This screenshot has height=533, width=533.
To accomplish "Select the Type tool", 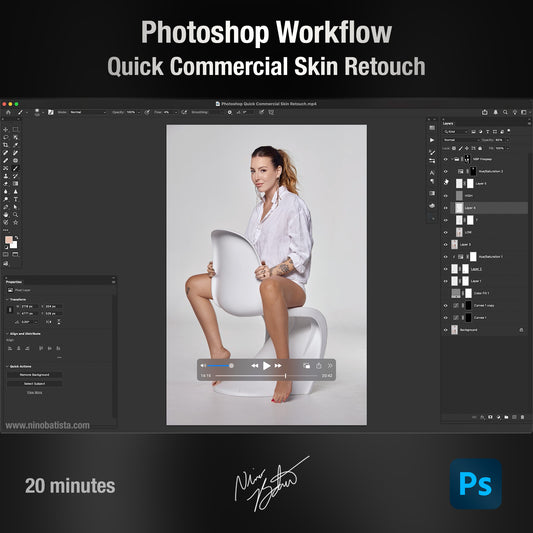I will coord(15,199).
